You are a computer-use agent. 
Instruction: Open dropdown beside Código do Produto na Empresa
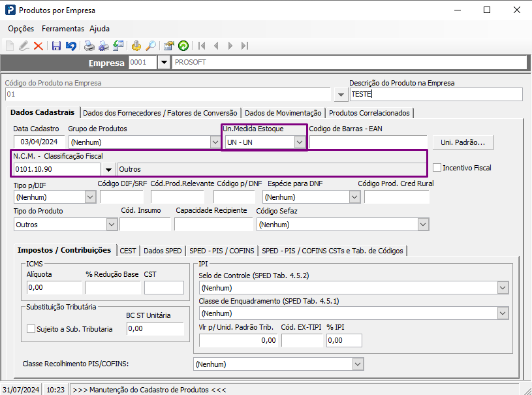coord(341,95)
